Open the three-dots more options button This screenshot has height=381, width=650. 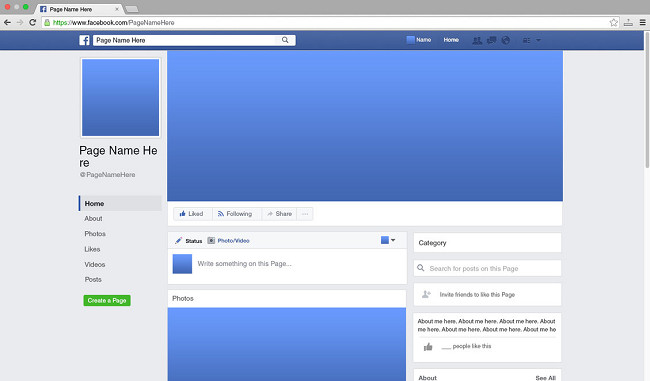tap(305, 214)
